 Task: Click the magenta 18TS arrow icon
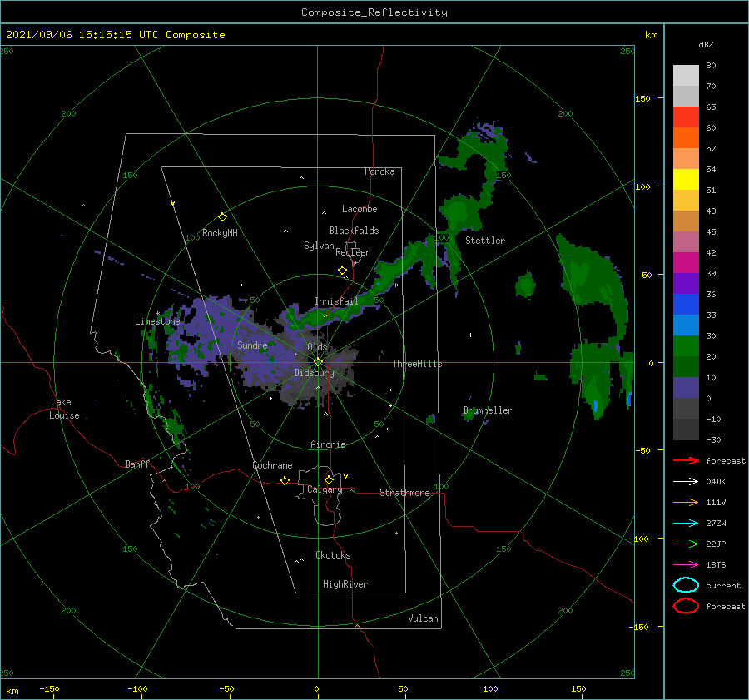point(686,565)
